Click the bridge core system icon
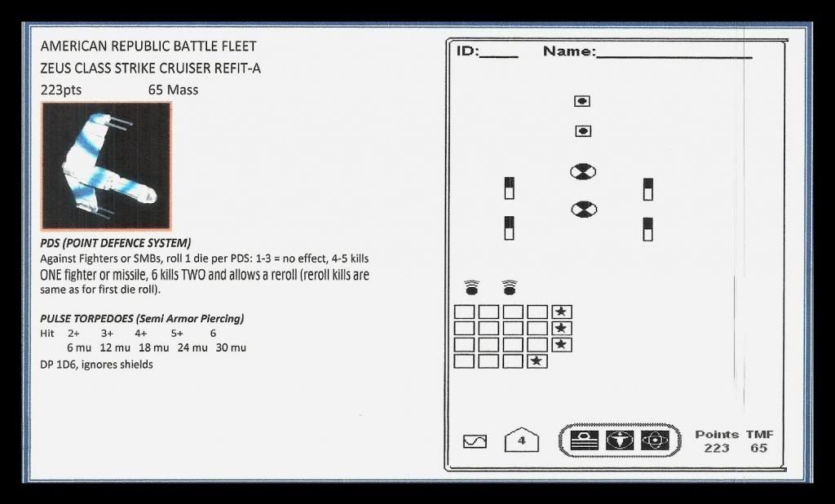 pos(585,439)
